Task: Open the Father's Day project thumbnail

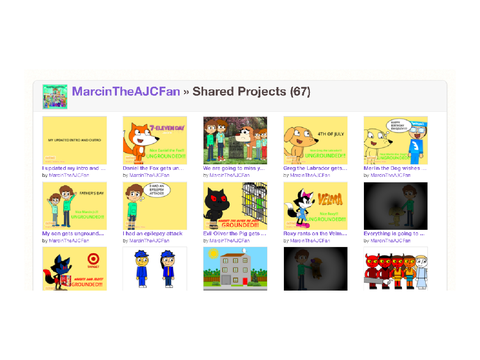Action: pyautogui.click(x=75, y=206)
